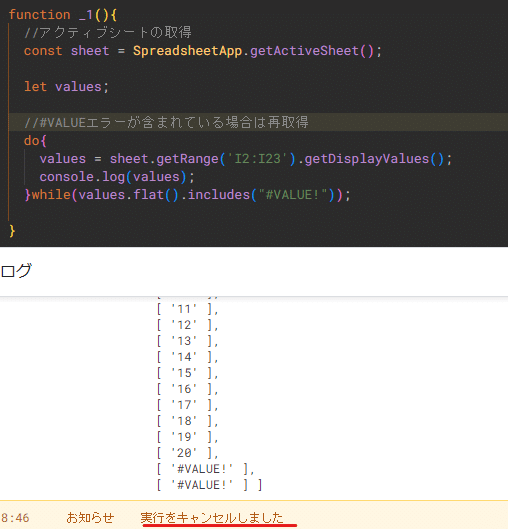508x529 pixels.
Task: Click the getRange('I2:I23') code line
Action: [246, 159]
